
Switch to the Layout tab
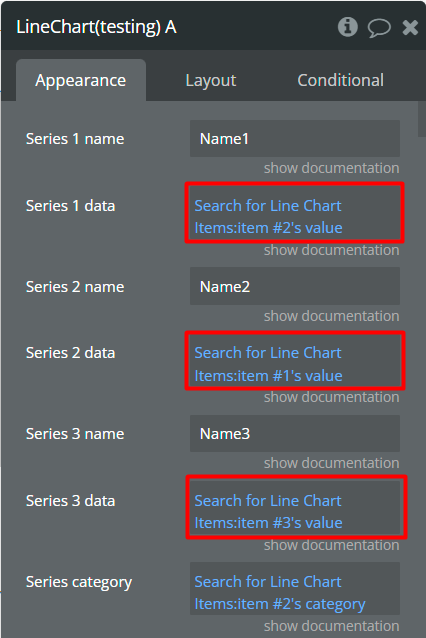tap(211, 80)
